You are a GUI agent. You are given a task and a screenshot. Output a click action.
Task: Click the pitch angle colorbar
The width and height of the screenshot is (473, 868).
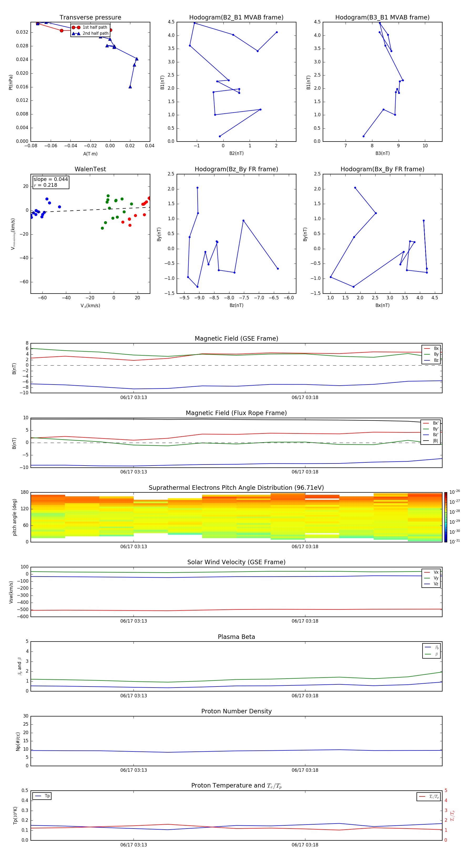(x=446, y=517)
